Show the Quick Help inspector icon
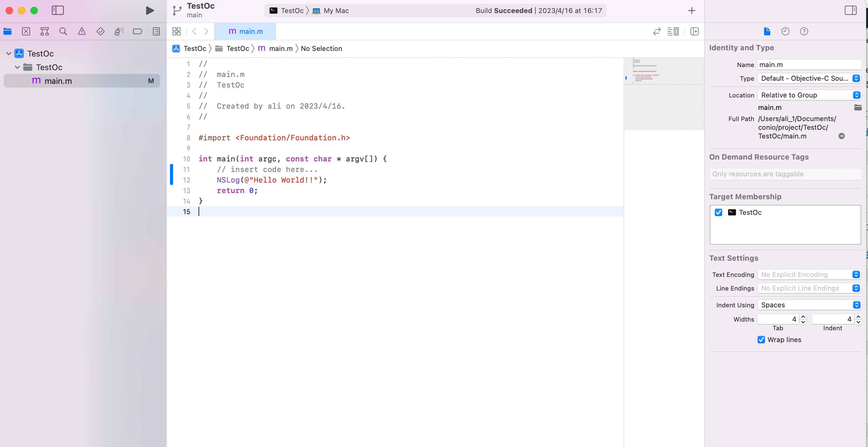Image resolution: width=868 pixels, height=447 pixels. (804, 31)
